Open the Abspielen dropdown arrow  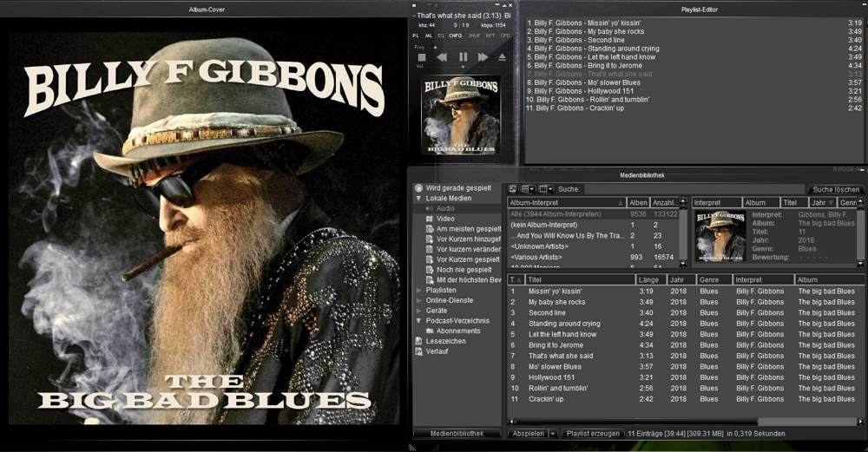[x=551, y=433]
